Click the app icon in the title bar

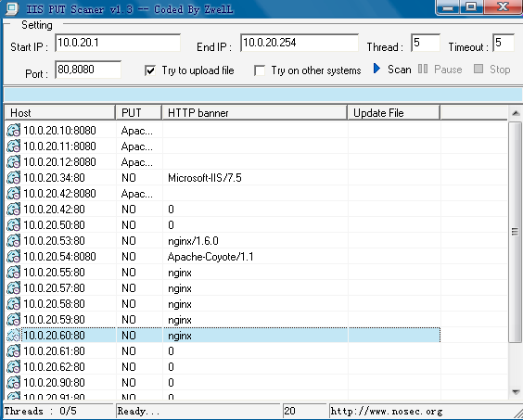[11, 9]
